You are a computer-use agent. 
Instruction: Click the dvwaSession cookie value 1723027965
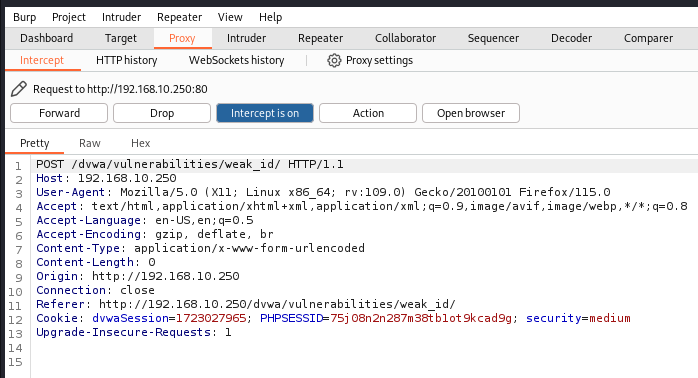(211, 318)
